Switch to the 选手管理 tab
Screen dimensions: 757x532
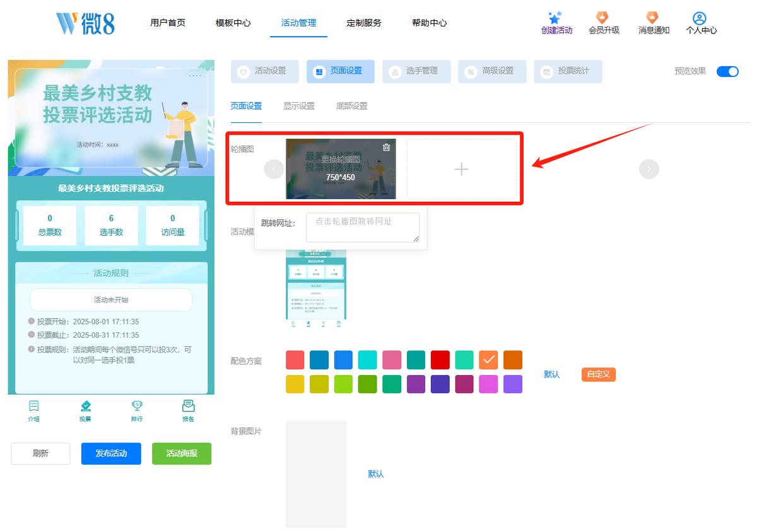[x=416, y=71]
